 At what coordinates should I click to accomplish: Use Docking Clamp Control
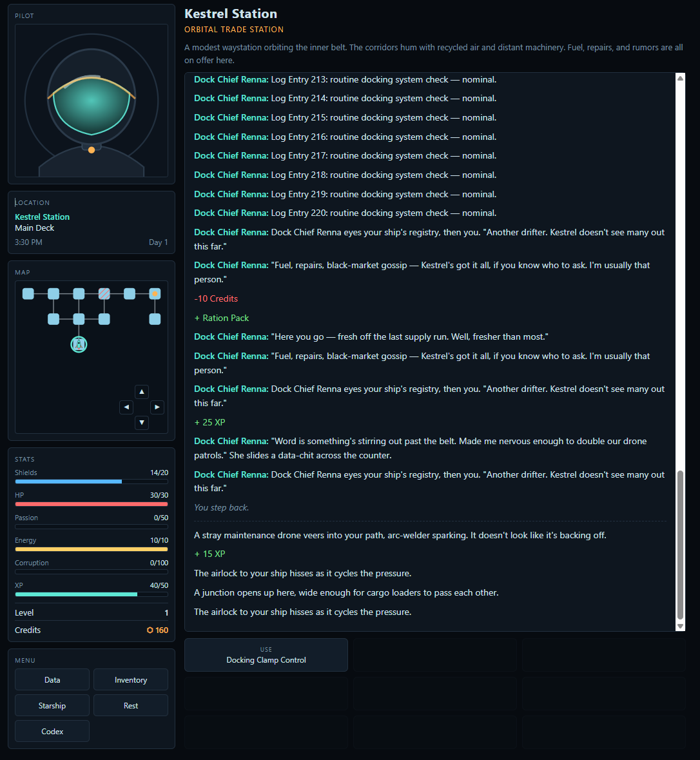[x=266, y=655]
